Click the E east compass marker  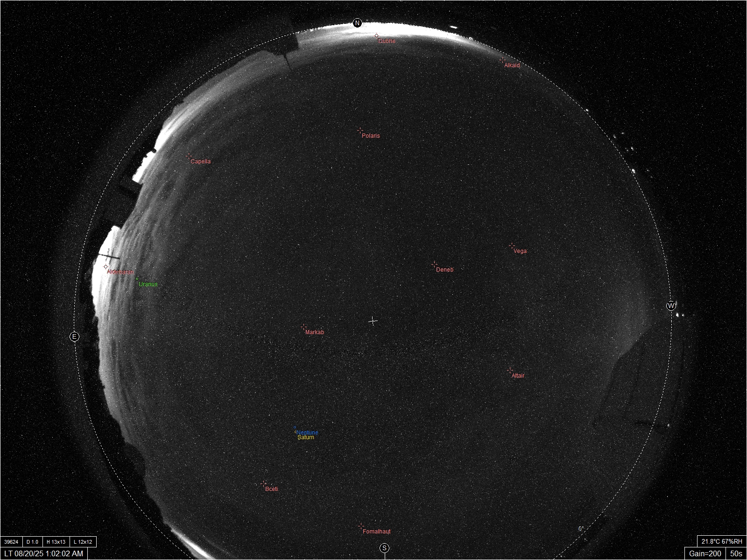coord(74,336)
